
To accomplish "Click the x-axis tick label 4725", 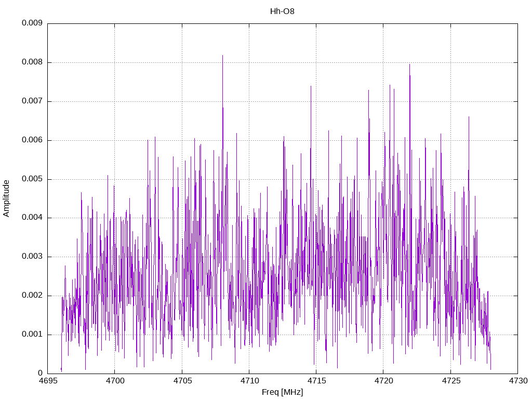I will click(451, 381).
